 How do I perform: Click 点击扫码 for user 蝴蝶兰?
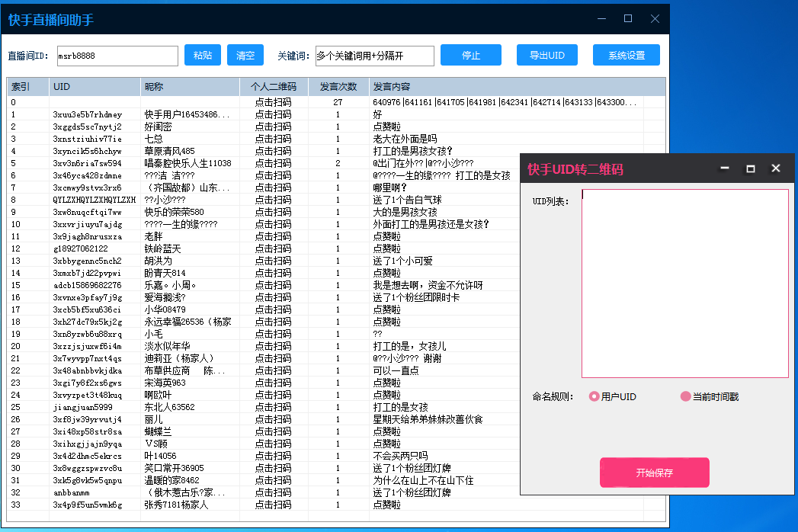(x=274, y=432)
